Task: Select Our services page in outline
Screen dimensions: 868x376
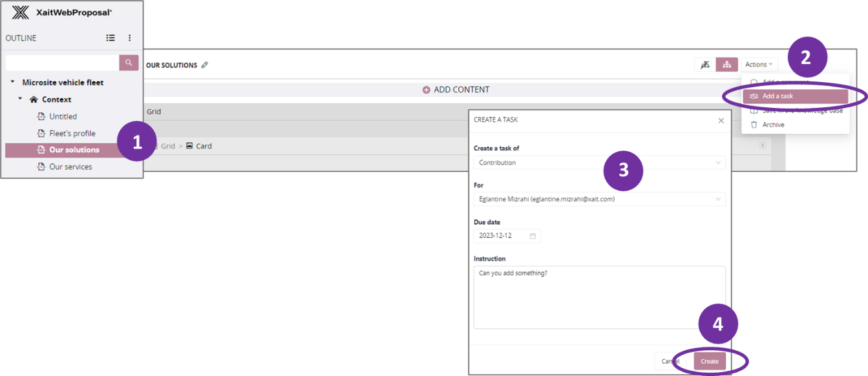Action: (70, 167)
